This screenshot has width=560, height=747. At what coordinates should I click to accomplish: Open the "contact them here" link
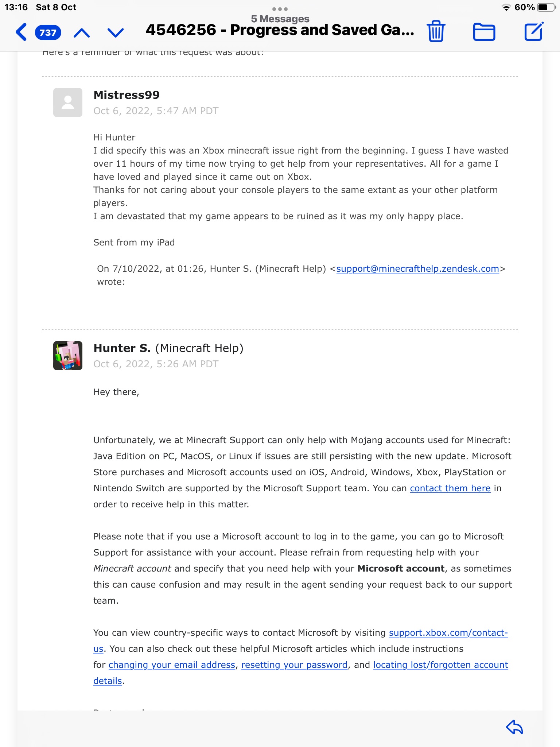(x=450, y=488)
